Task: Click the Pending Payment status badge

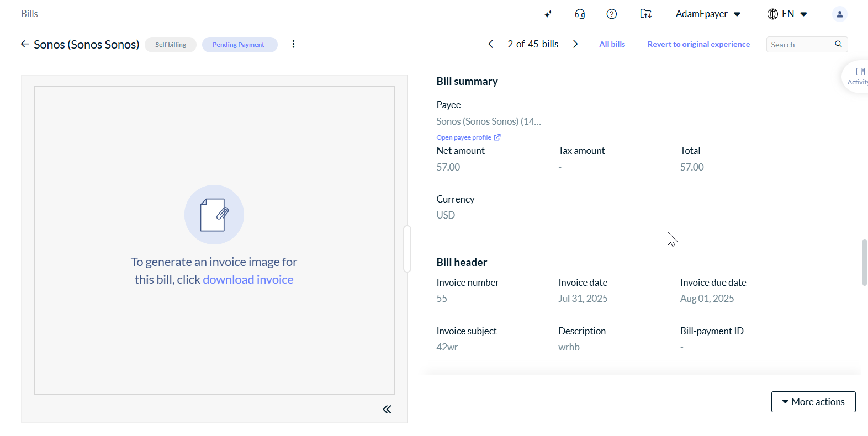Action: pyautogui.click(x=239, y=45)
